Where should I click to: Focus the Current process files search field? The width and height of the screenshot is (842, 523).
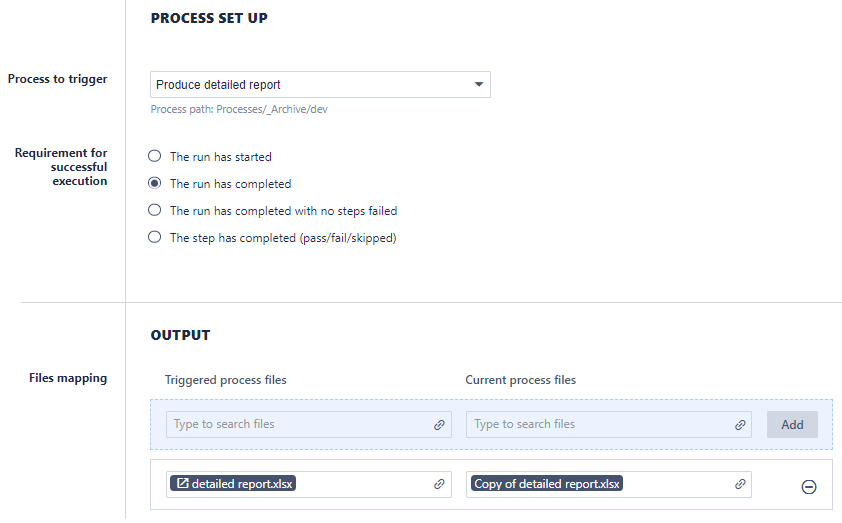596,424
